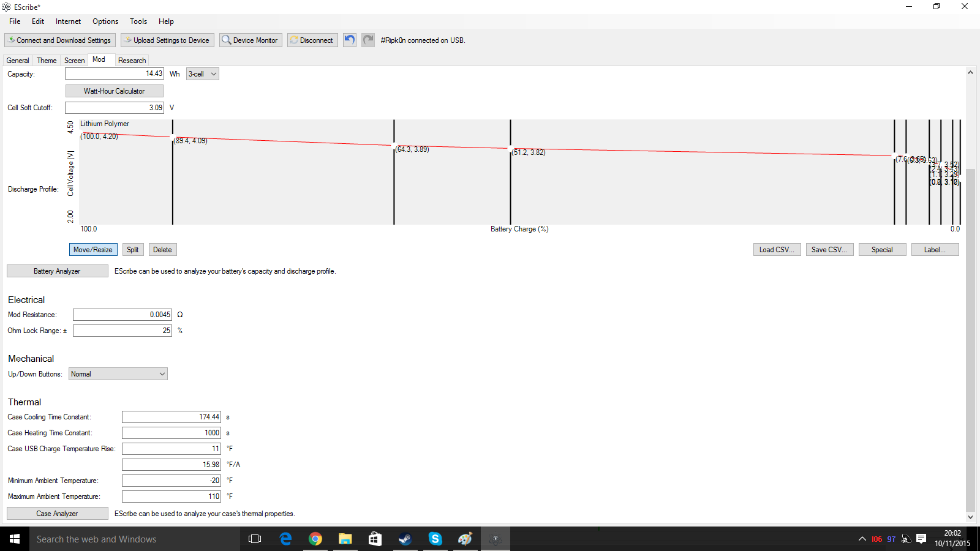Image resolution: width=980 pixels, height=551 pixels.
Task: Open Steam from the taskbar
Action: 405,539
